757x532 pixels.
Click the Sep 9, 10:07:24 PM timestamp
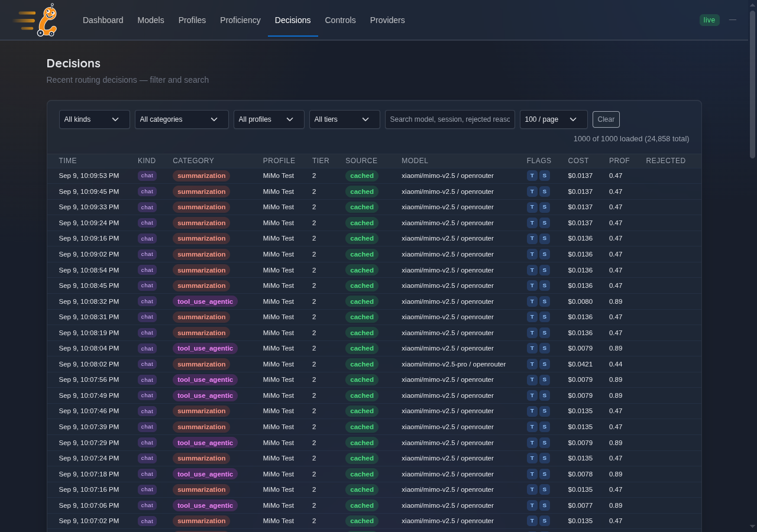point(89,458)
